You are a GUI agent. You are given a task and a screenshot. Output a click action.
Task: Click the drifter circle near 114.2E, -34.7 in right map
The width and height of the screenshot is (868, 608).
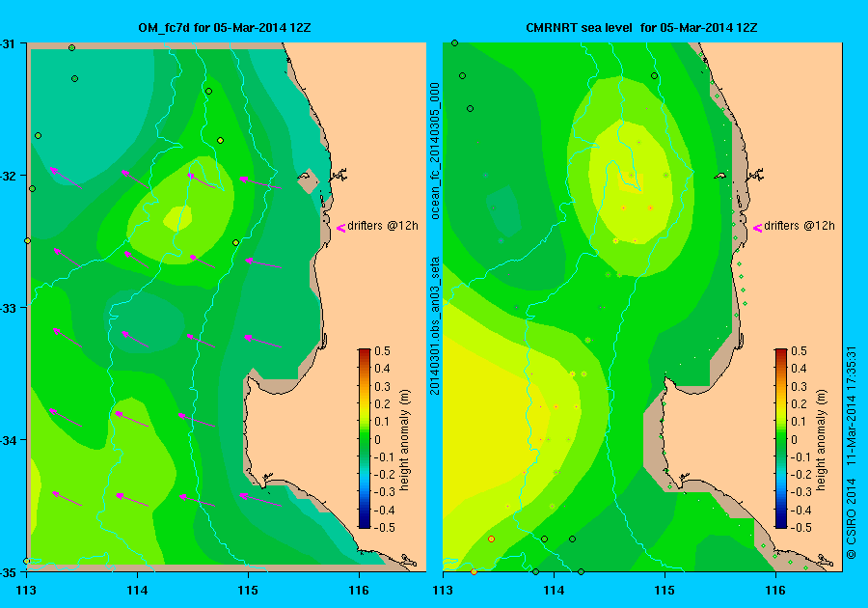pos(572,539)
